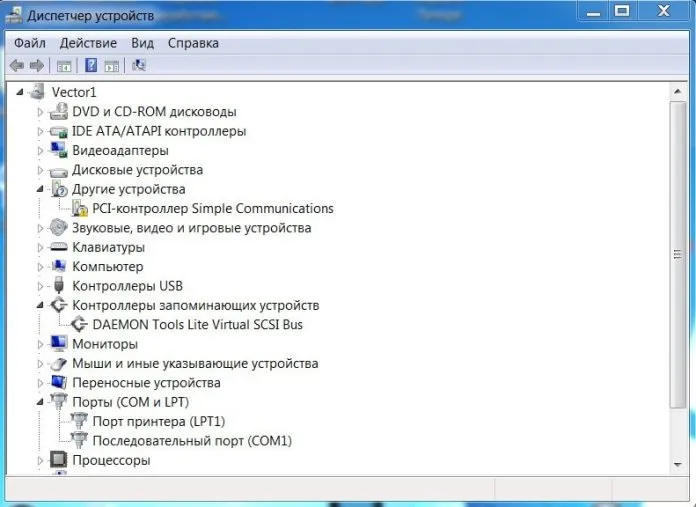
Task: Collapse the Другие устройства node
Action: (x=40, y=190)
